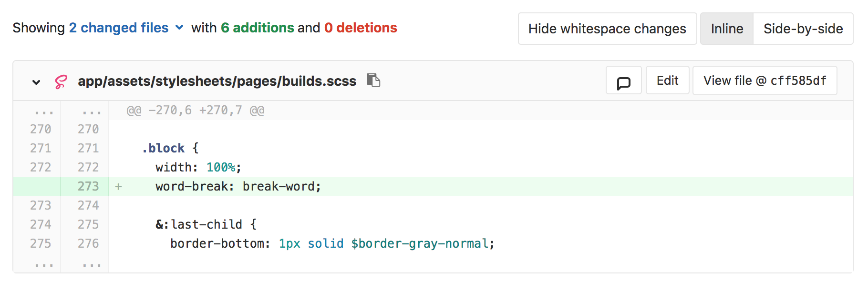
Task: Click the builds.scss file path link
Action: (x=217, y=81)
